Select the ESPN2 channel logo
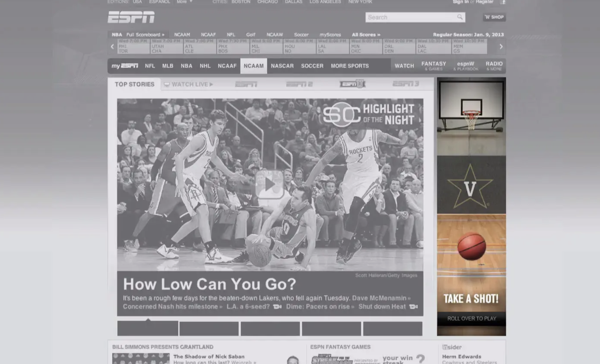 click(299, 84)
